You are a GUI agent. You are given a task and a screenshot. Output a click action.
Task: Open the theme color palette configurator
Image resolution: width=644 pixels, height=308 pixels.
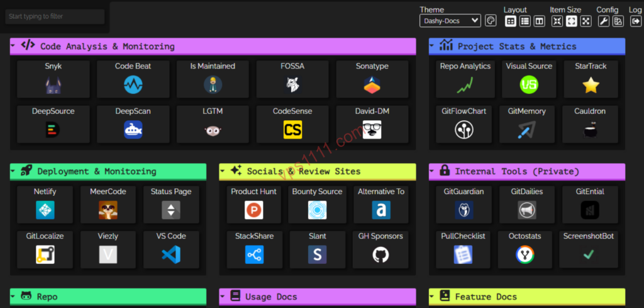pyautogui.click(x=491, y=21)
